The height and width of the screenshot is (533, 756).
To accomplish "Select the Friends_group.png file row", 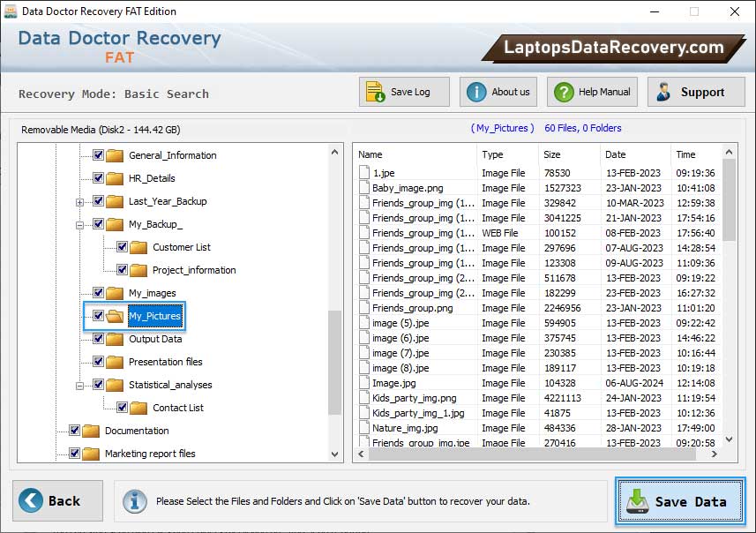I will (537, 308).
